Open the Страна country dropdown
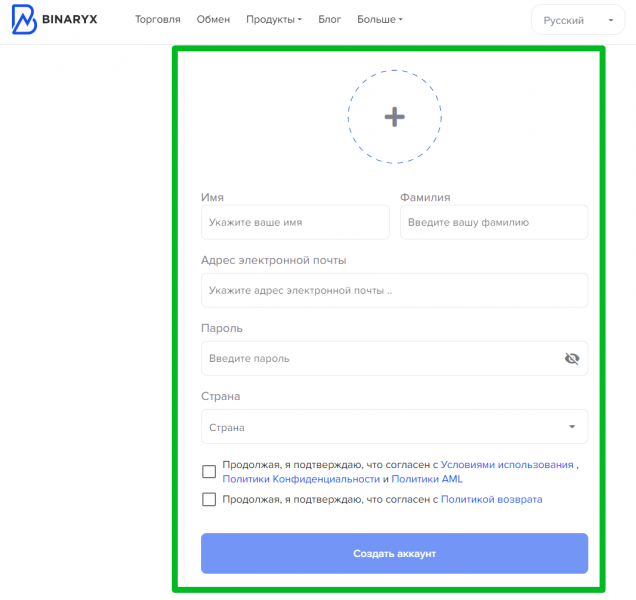This screenshot has height=600, width=636. tap(394, 427)
